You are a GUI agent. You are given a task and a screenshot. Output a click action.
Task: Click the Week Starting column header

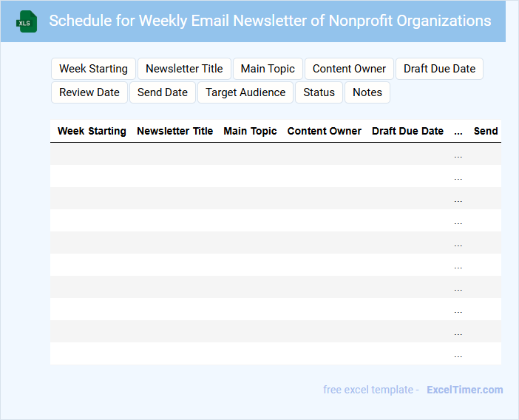pos(92,131)
